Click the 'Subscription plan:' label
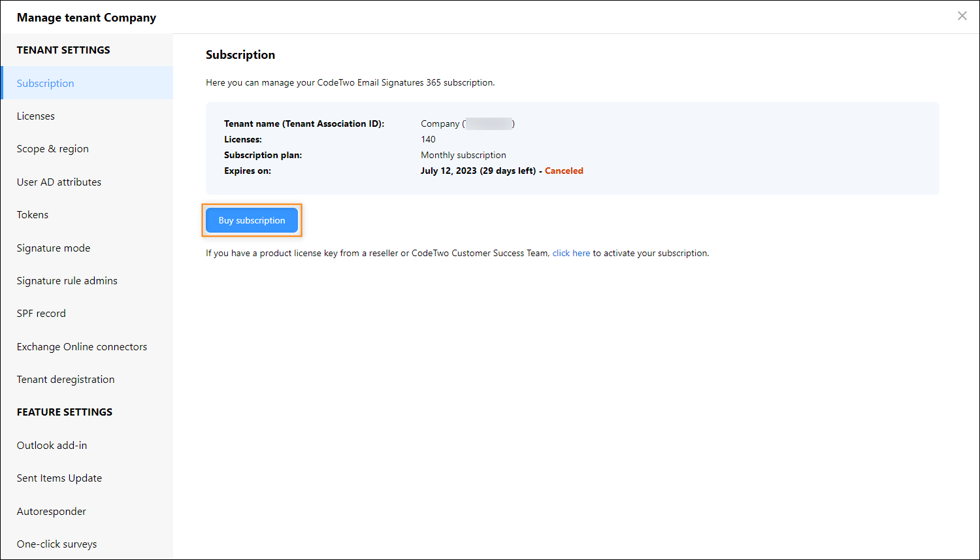Viewport: 980px width, 560px height. point(263,155)
